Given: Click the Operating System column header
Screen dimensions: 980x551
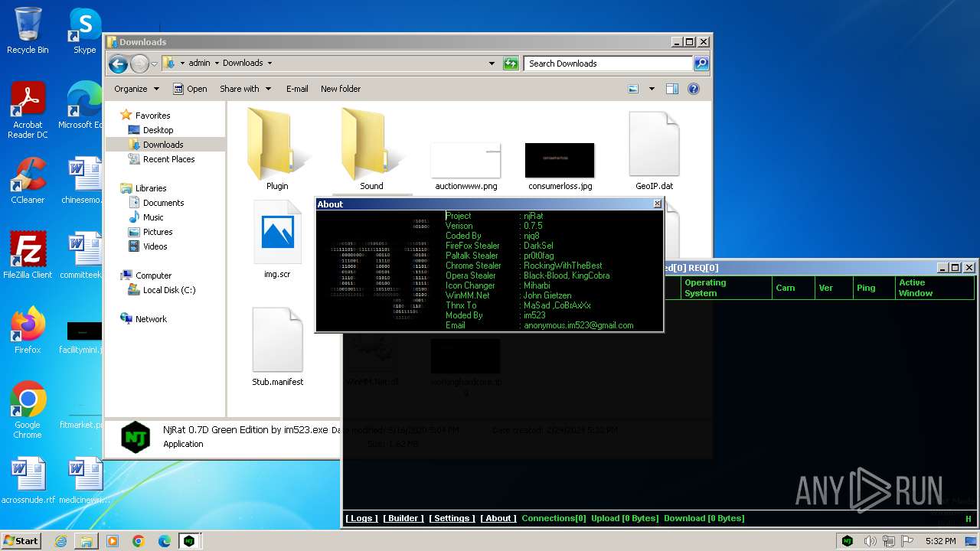Looking at the screenshot, I should pyautogui.click(x=726, y=288).
